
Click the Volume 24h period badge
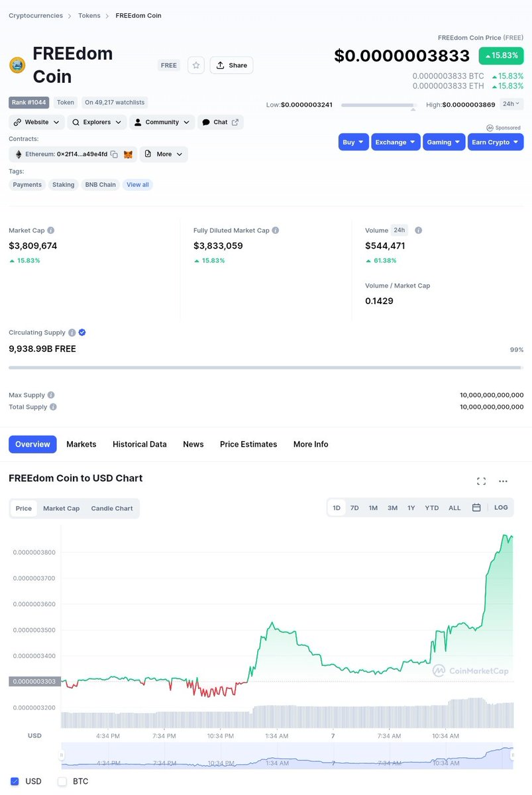(399, 230)
